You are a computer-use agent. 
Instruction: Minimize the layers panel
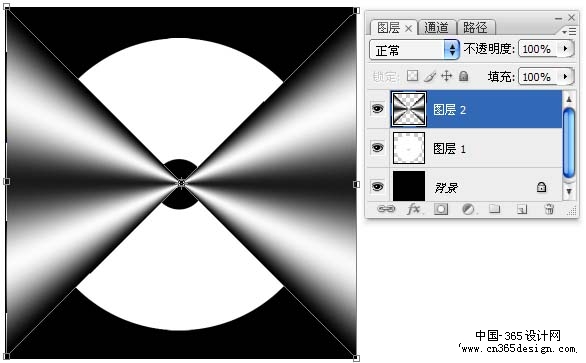(x=558, y=18)
